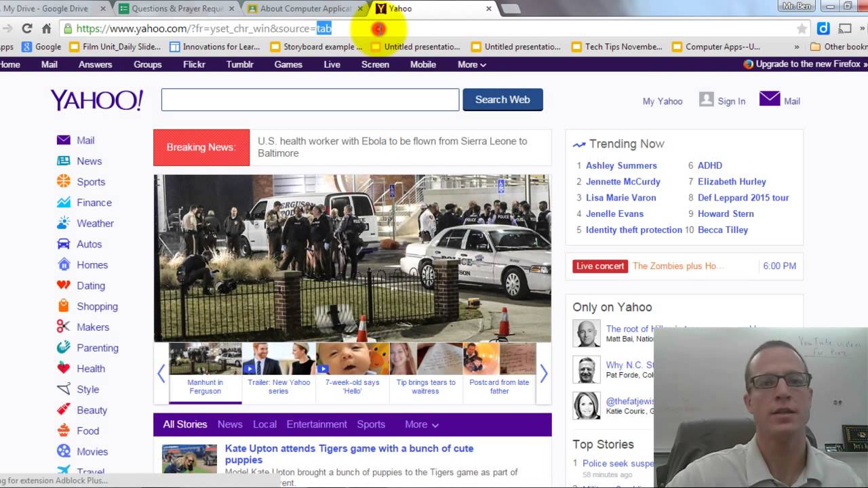
Task: Click the Def Leppard 2015 tour trending link
Action: tap(743, 198)
